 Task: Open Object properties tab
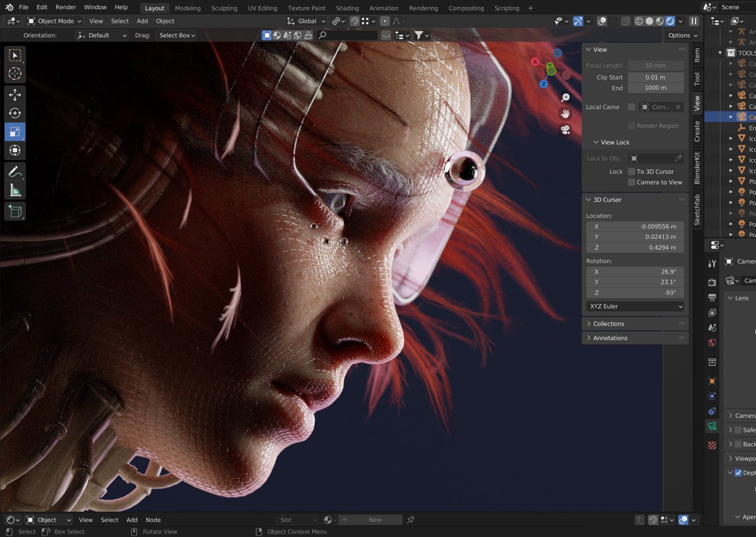(x=712, y=381)
